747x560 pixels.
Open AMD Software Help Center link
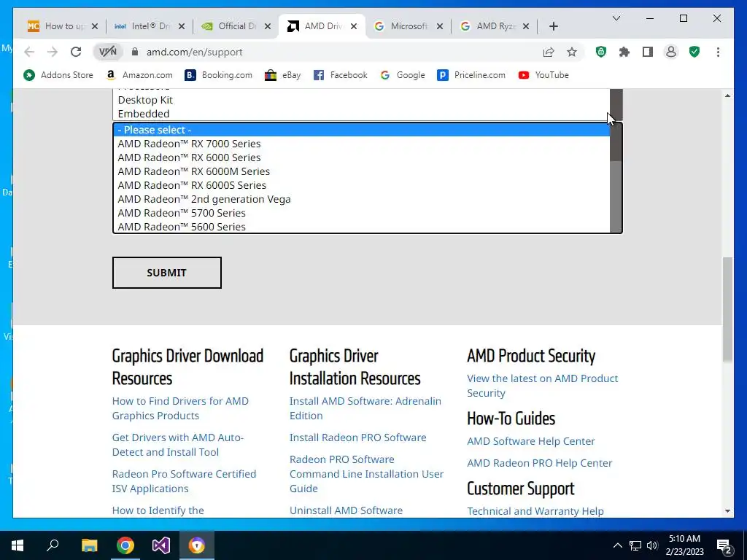[x=531, y=441]
